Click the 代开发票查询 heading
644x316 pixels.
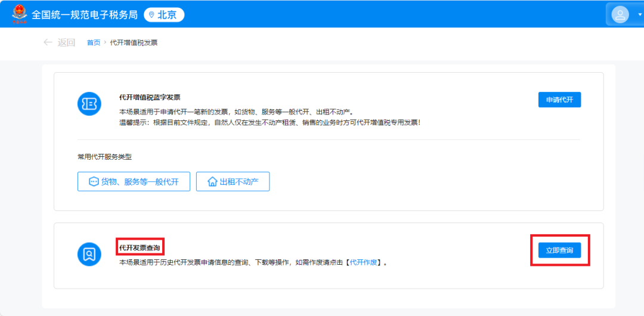(x=140, y=248)
